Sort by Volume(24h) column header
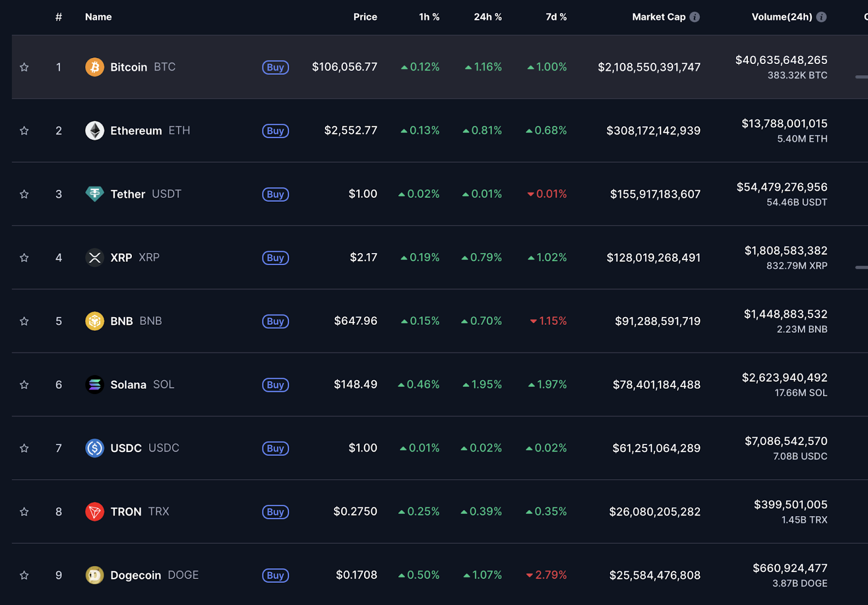This screenshot has width=868, height=605. 782,17
